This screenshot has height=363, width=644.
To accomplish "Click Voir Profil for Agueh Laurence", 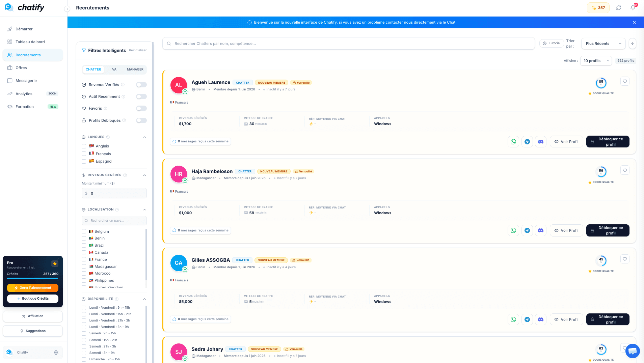I will tap(566, 142).
